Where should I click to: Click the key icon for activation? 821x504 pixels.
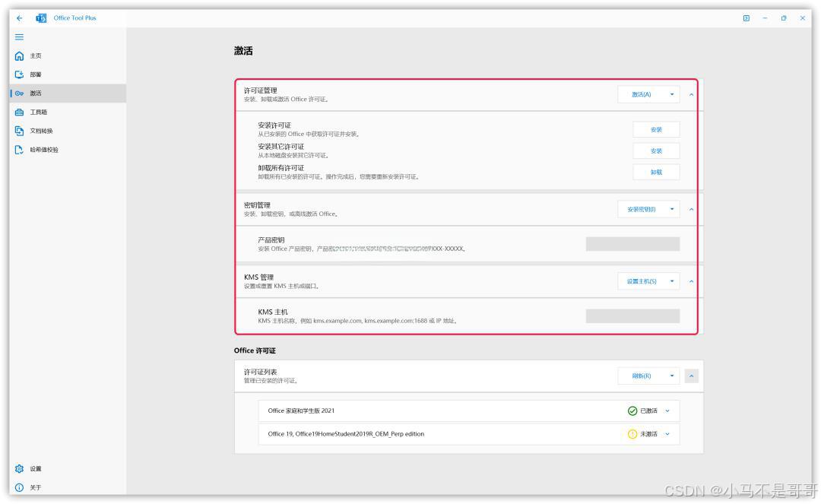pyautogui.click(x=19, y=94)
